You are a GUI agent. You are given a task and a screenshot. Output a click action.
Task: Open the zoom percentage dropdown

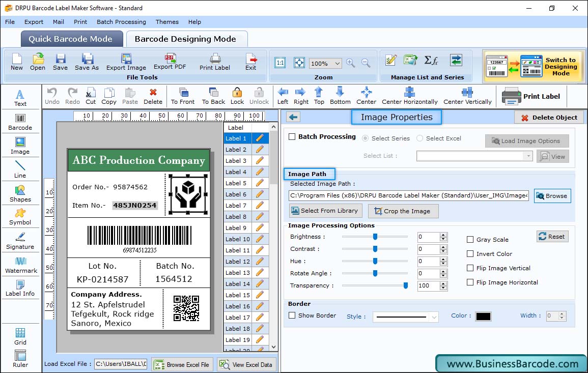(337, 63)
